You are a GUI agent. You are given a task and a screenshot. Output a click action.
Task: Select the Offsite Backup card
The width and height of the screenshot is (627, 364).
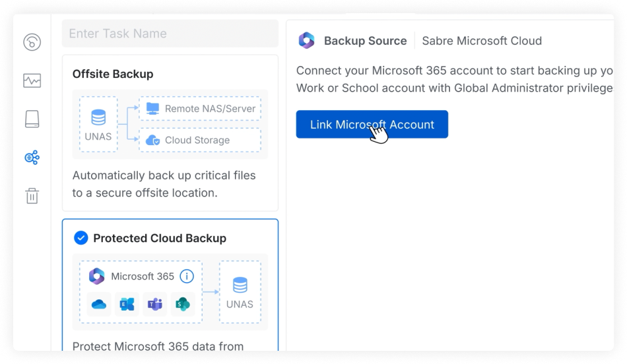tap(170, 132)
